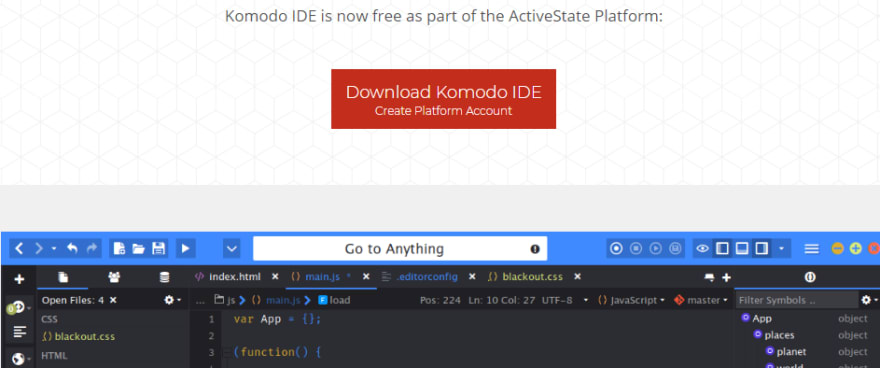Go forward with the right chevron arrow
The width and height of the screenshot is (880, 368).
click(x=39, y=249)
